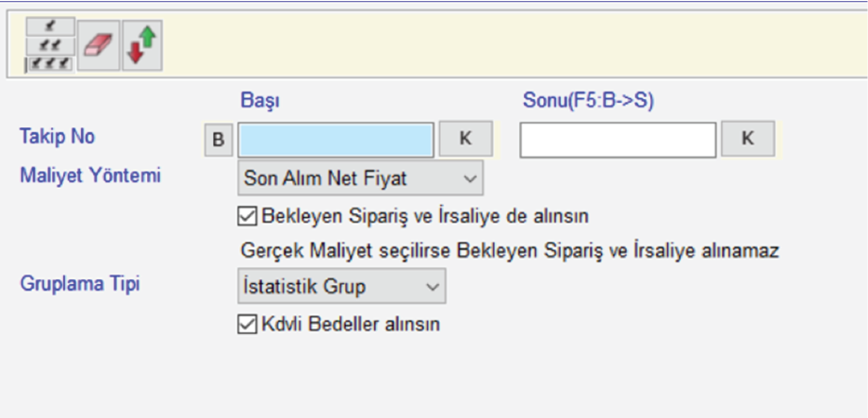Click the Başı column header text

click(260, 100)
